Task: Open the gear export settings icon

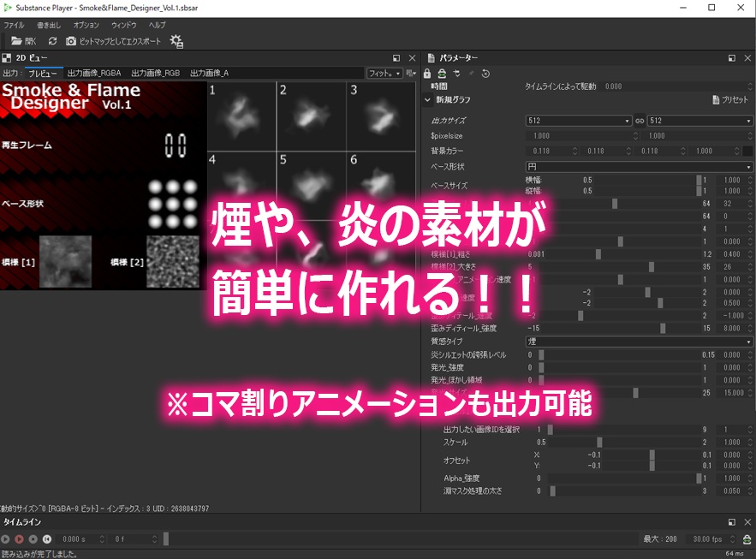Action: 176,41
